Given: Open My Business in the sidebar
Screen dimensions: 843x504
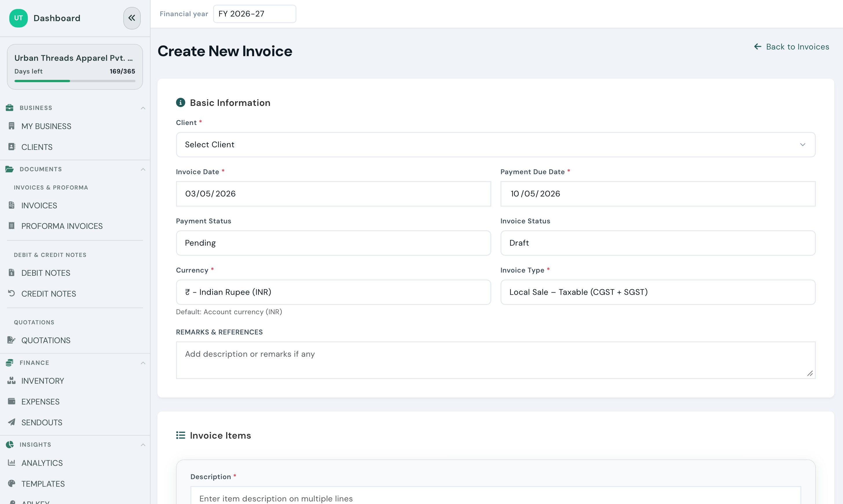Looking at the screenshot, I should coord(46,126).
